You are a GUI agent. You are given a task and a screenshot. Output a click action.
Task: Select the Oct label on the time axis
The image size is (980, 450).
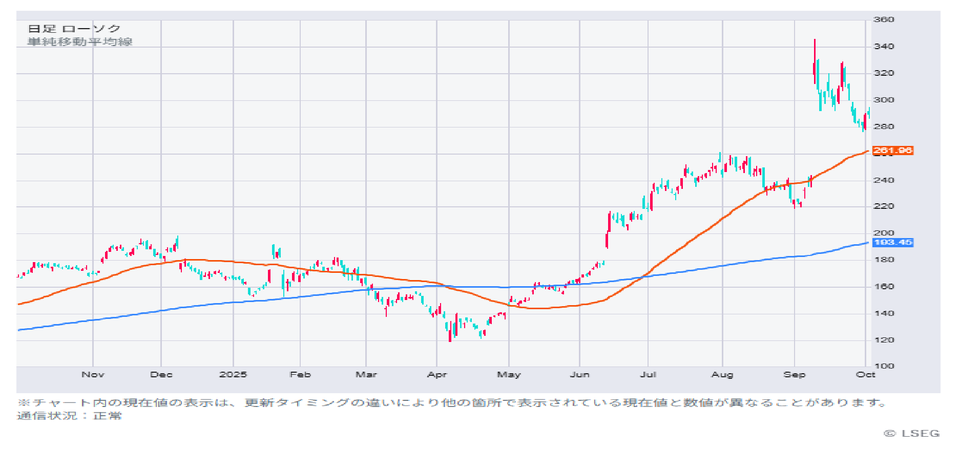pyautogui.click(x=865, y=375)
